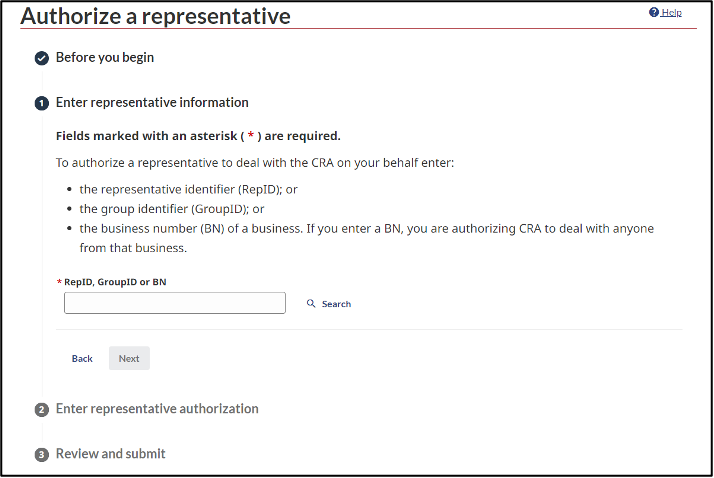
Task: Click the Search link text
Action: [x=336, y=304]
